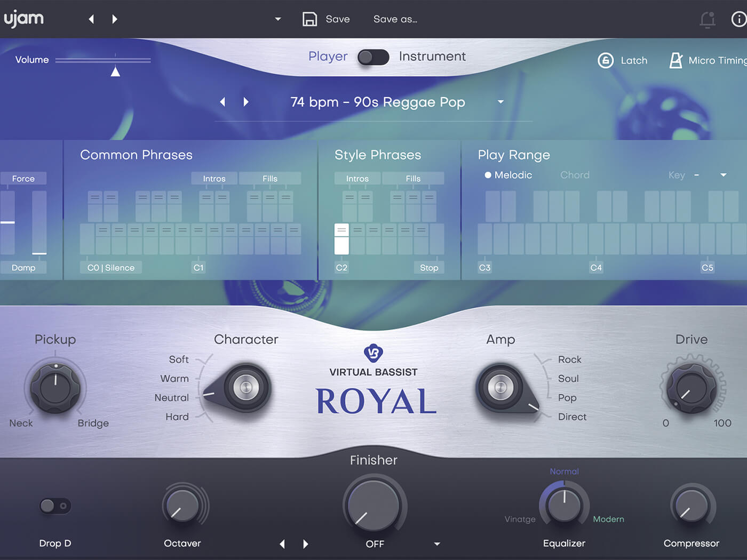
Task: Adjust the Volume slider handle
Action: point(115,71)
